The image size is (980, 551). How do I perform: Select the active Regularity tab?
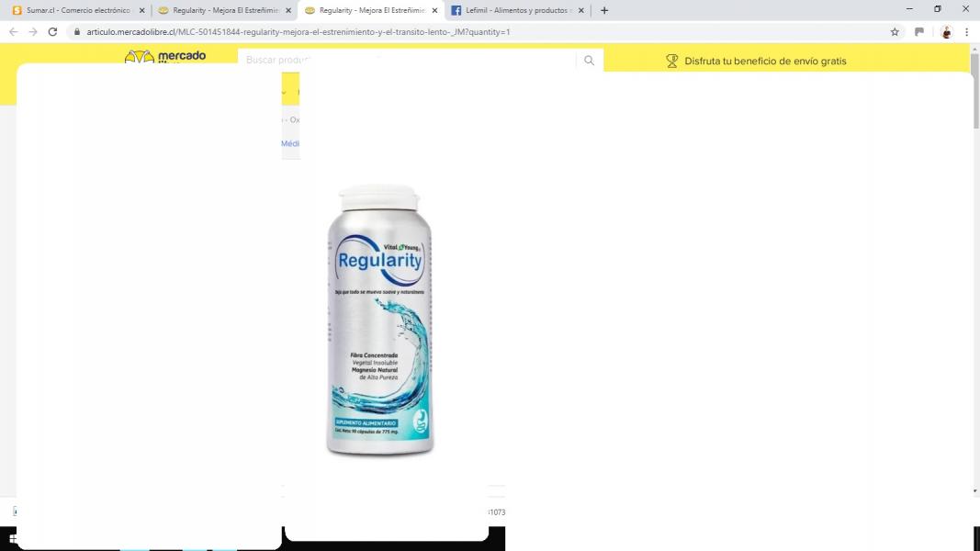(x=371, y=11)
